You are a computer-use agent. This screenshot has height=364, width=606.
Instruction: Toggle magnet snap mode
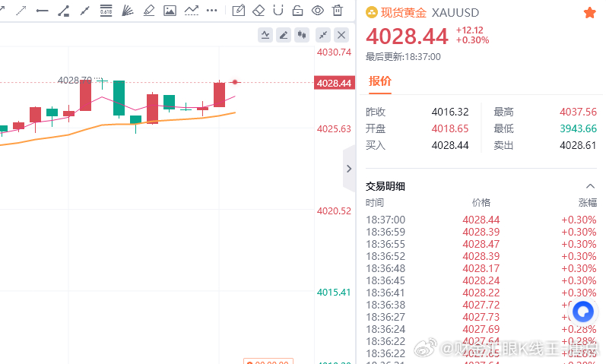tap(278, 11)
